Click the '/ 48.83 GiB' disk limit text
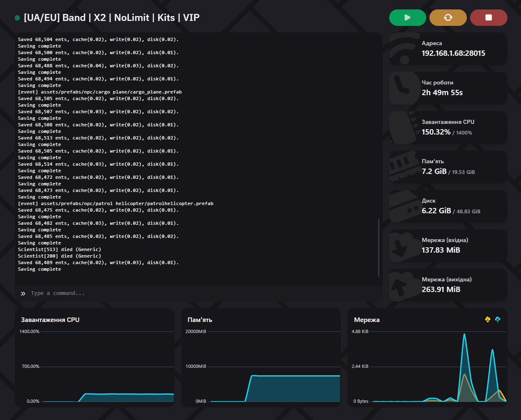This screenshot has height=420, width=521. [466, 212]
